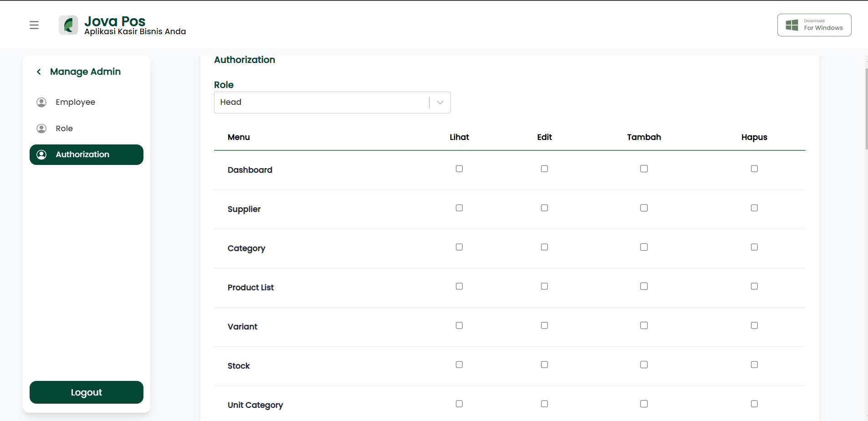868x421 pixels.
Task: Click Download For Windows button
Action: (x=814, y=25)
